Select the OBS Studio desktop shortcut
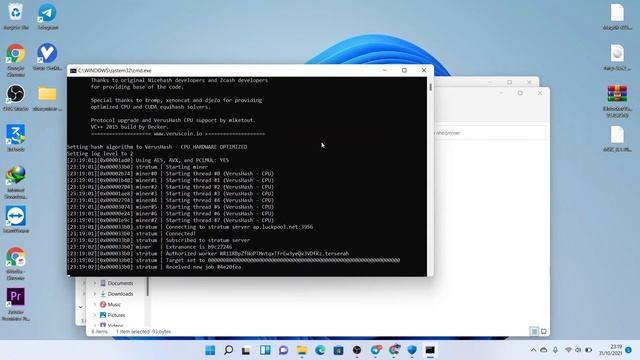This screenshot has height=360, width=640. pyautogui.click(x=16, y=95)
